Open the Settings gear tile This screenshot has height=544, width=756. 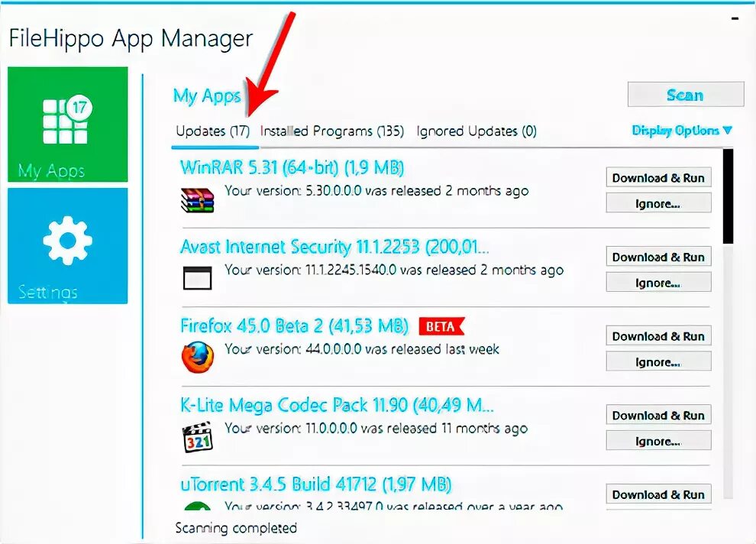tap(67, 246)
